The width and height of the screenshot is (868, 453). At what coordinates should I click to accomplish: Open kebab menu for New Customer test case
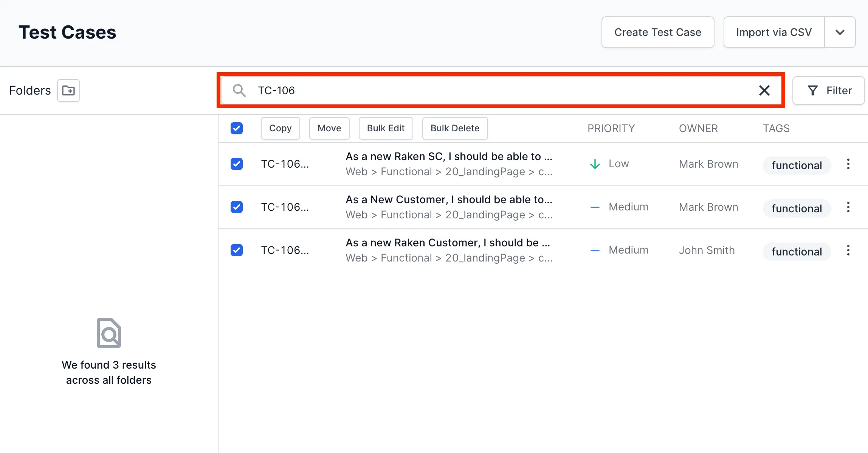tap(848, 207)
